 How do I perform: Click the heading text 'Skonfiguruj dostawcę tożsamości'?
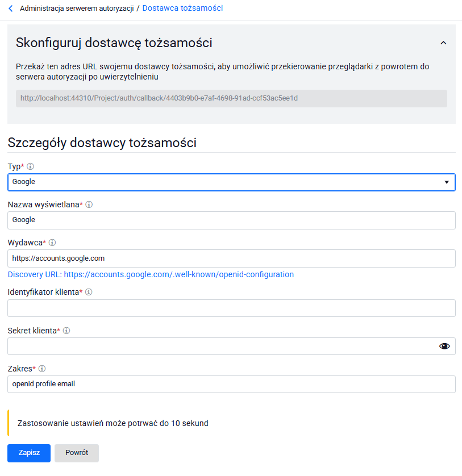point(114,43)
